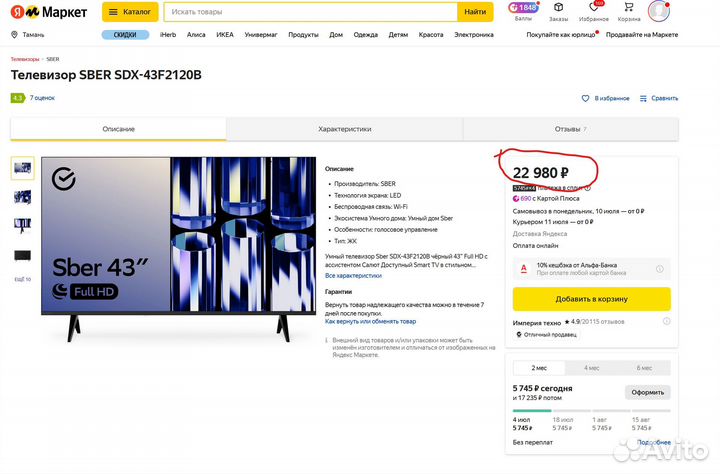Switch to the Отзывы tab
The image size is (720, 475).
tap(570, 129)
